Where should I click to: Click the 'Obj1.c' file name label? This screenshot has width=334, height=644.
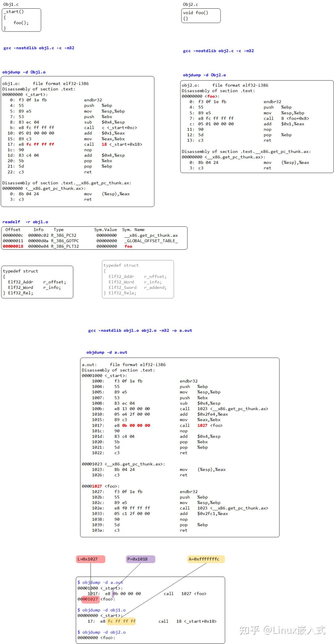tap(11, 4)
